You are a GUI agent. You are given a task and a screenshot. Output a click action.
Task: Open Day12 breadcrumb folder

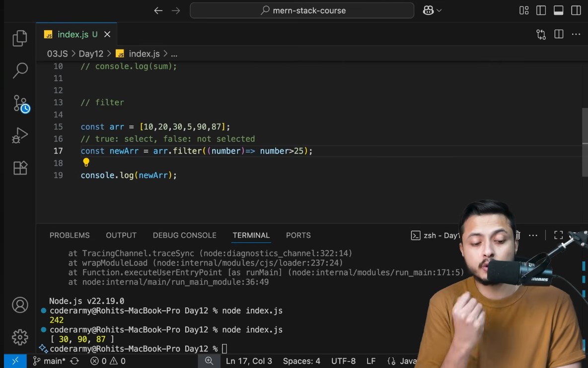(91, 54)
